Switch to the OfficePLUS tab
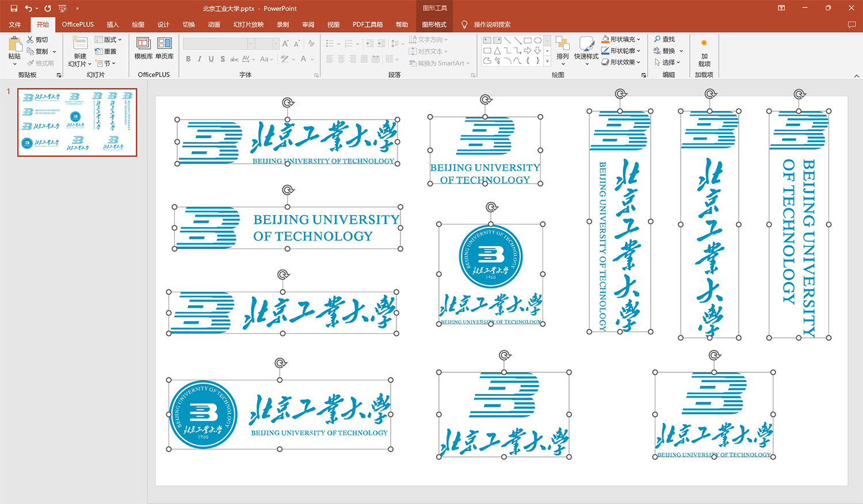 (x=78, y=25)
